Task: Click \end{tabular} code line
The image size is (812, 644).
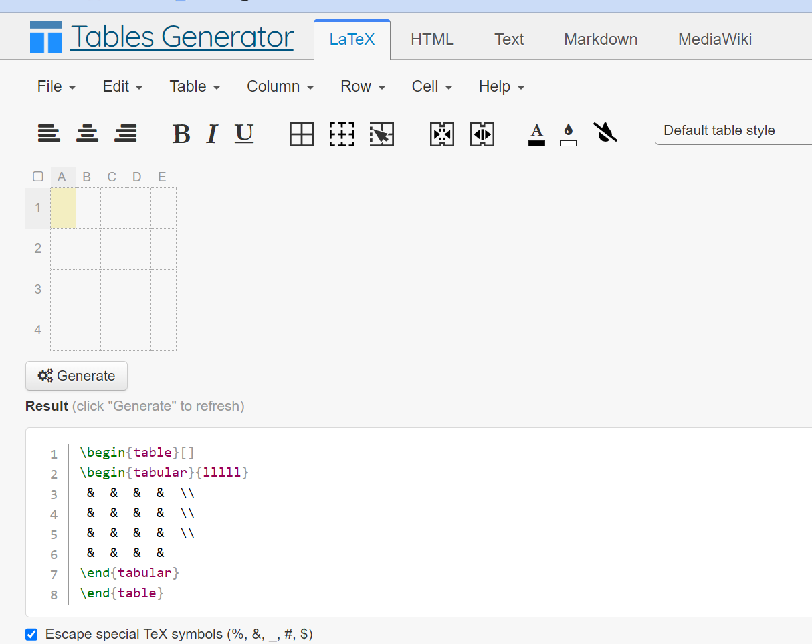Action: coord(130,573)
